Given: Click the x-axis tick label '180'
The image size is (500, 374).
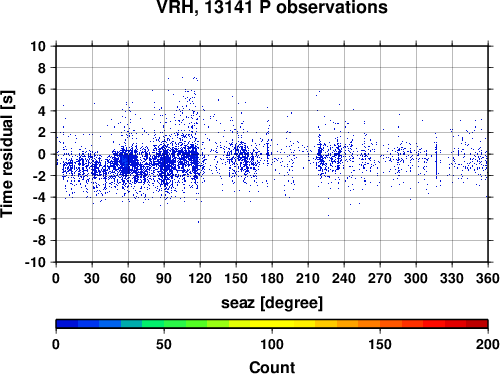Looking at the screenshot, I should pyautogui.click(x=272, y=278).
